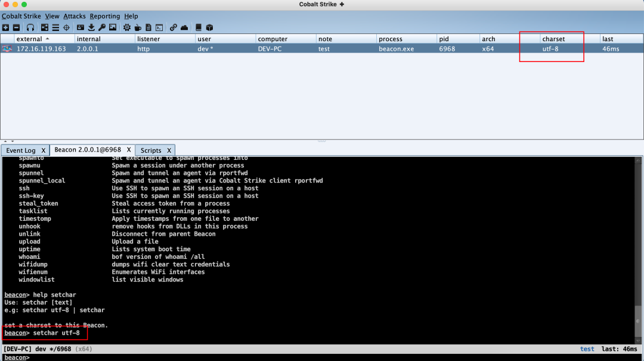
Task: Switch to the Pivot Graph view icon
Action: (45, 27)
